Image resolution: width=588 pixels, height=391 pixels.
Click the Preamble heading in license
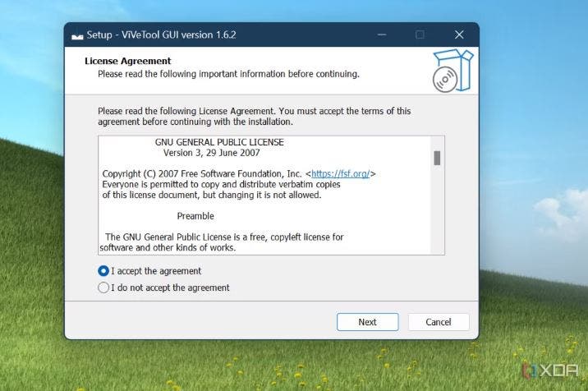pos(195,216)
